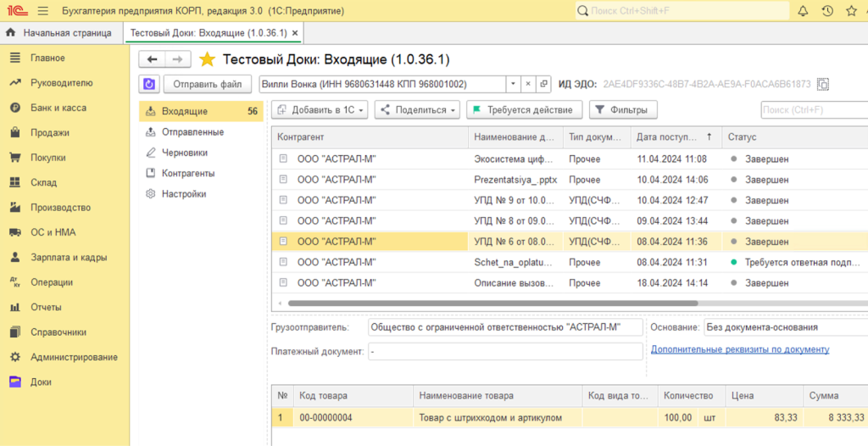Toggle the 'Требуется действие' filter
Viewport: 868px width, 446px height.
(x=525, y=109)
